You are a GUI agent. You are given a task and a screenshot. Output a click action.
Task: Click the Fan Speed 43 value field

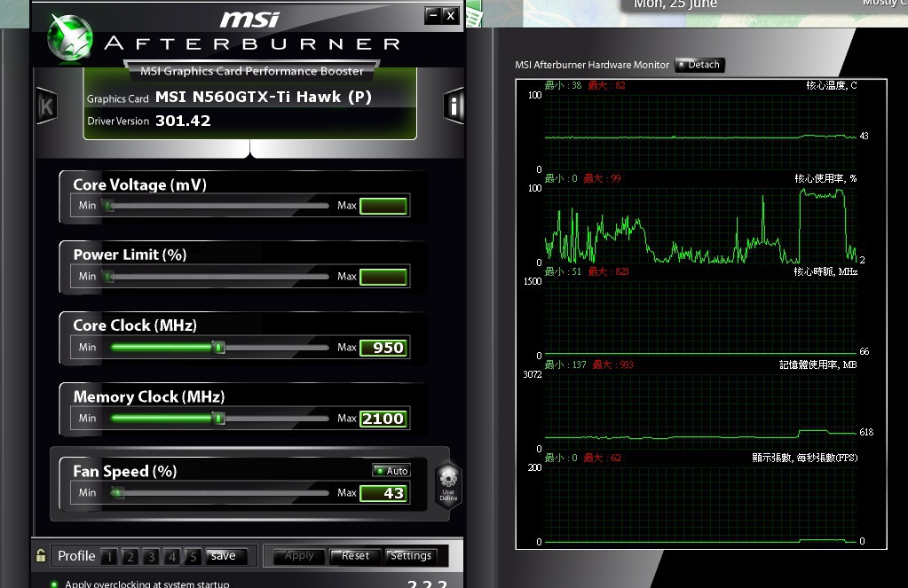point(383,493)
